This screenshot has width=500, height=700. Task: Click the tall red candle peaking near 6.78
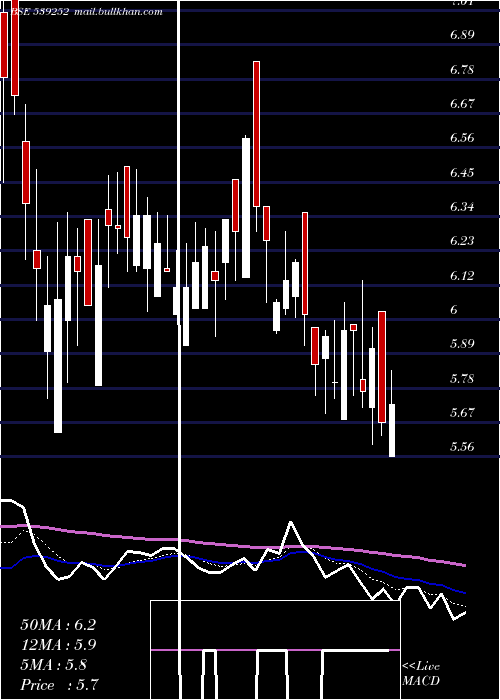256,134
